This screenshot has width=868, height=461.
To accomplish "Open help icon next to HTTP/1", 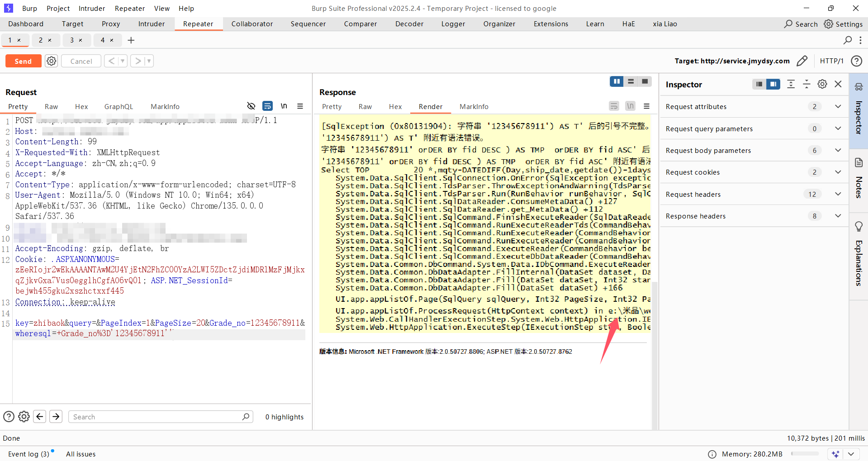I will pyautogui.click(x=856, y=61).
